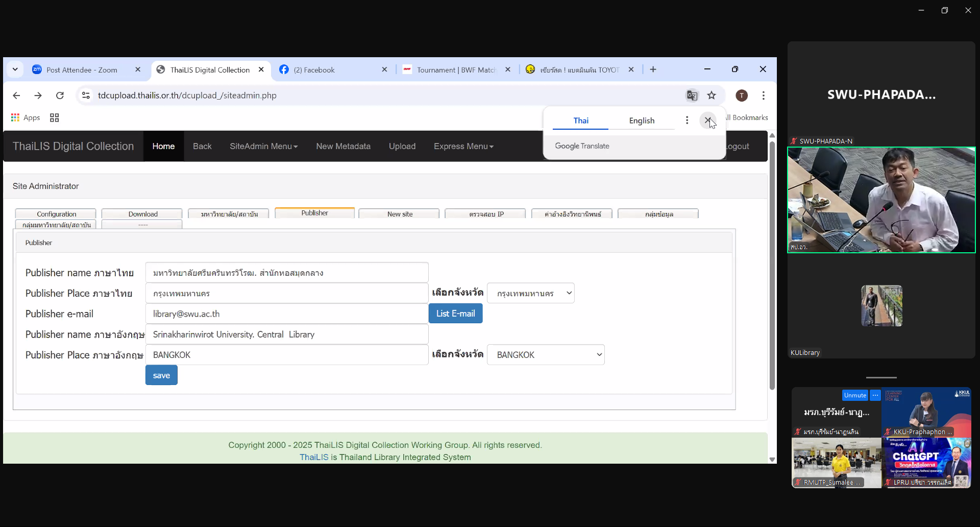
Task: Close the ThaiLIS Digital Collection tab
Action: point(261,69)
